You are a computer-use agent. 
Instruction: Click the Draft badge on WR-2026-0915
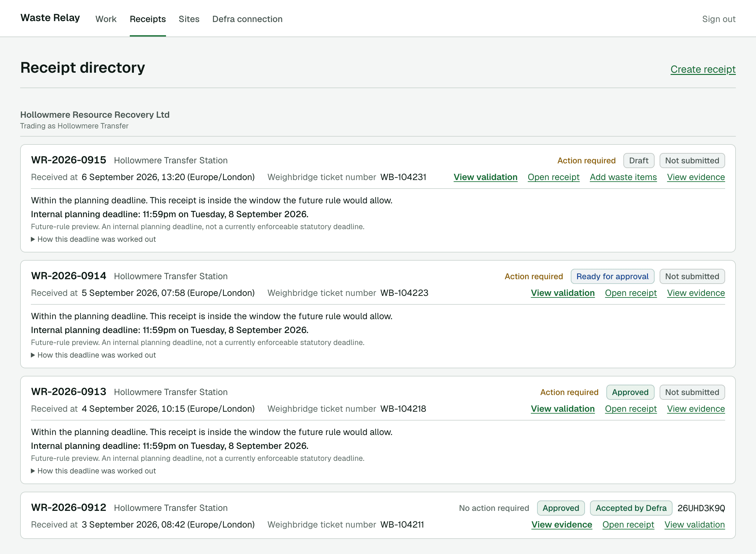(x=639, y=161)
